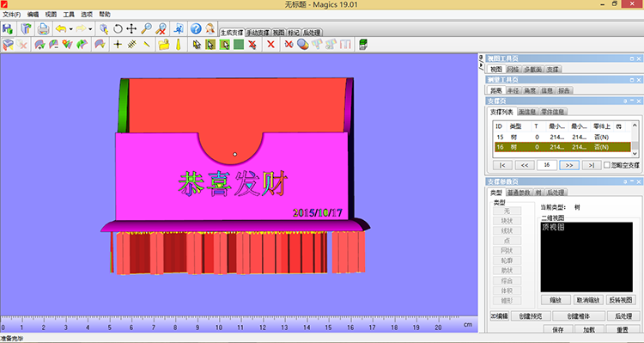The height and width of the screenshot is (343, 644).
Task: Select support row with ID 15
Action: coord(562,137)
